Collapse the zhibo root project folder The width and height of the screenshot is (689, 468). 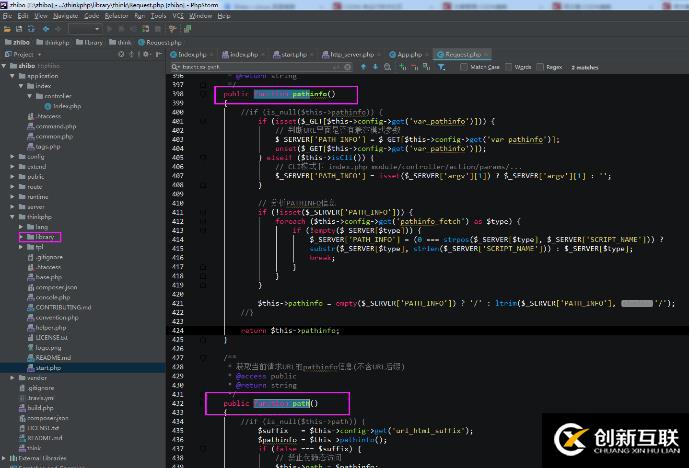coord(4,65)
